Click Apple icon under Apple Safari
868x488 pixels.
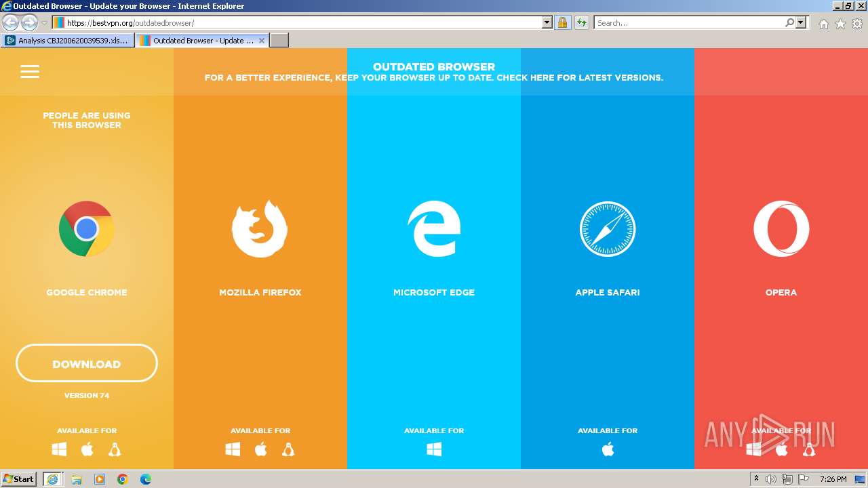[x=608, y=449]
